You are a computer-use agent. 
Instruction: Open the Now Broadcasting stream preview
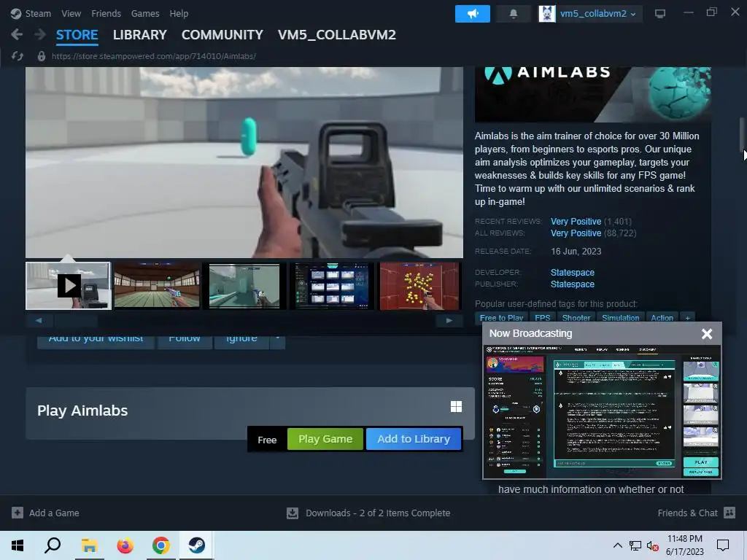pyautogui.click(x=602, y=412)
